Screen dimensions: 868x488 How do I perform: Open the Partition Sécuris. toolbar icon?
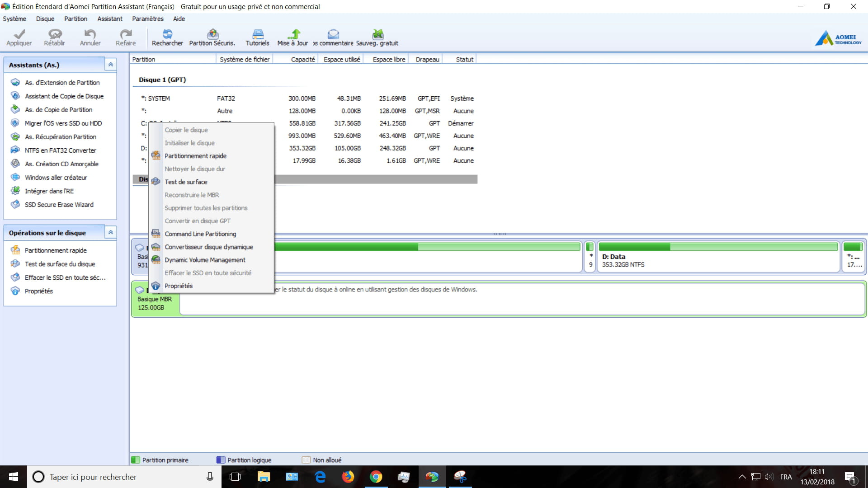[212, 37]
